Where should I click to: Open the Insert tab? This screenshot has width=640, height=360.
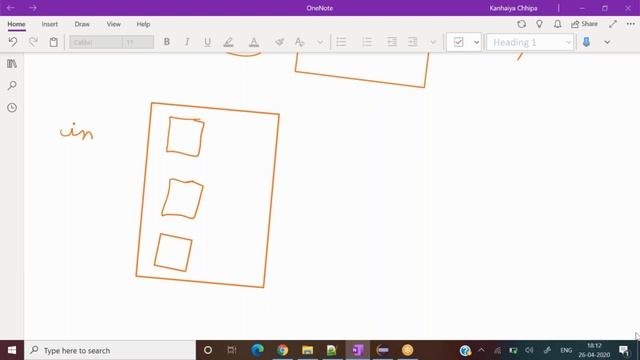click(x=49, y=24)
